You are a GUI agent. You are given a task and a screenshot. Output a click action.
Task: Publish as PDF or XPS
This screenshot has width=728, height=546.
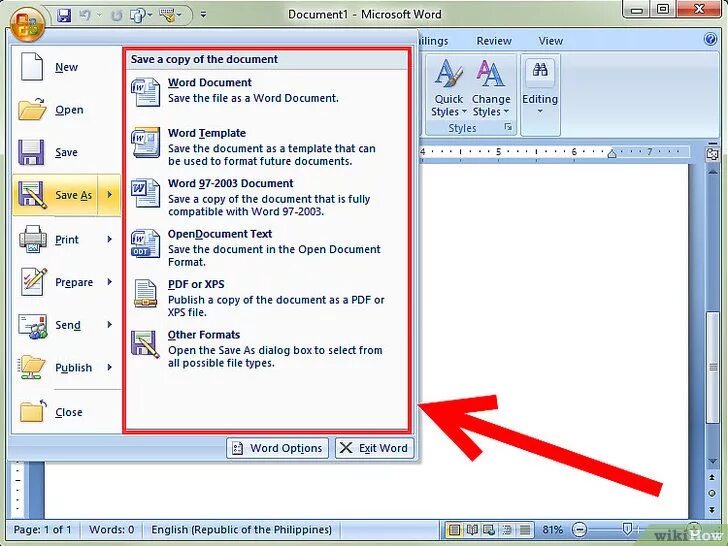[x=267, y=299]
